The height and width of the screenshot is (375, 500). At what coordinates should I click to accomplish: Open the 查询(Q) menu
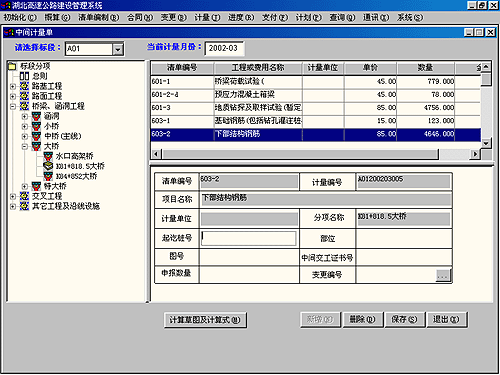pyautogui.click(x=342, y=17)
